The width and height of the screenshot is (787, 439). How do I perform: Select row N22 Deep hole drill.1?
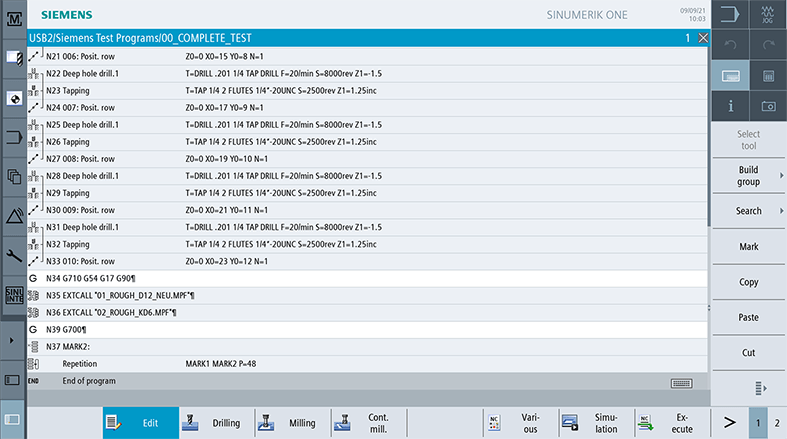[x=367, y=74]
